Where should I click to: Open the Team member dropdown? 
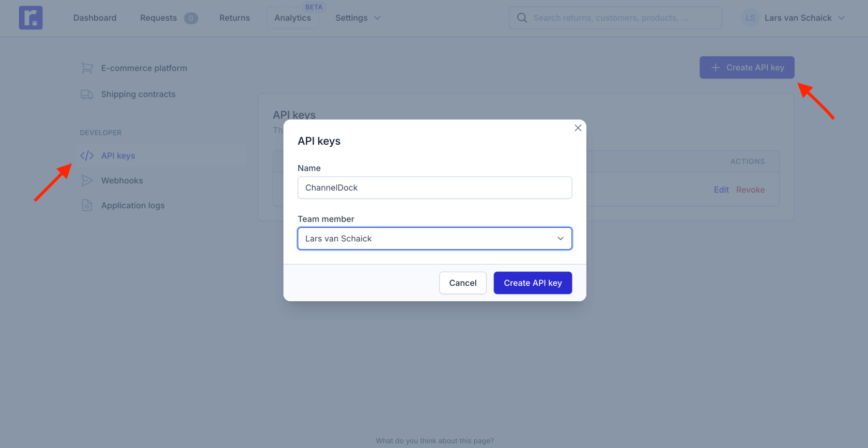click(435, 239)
